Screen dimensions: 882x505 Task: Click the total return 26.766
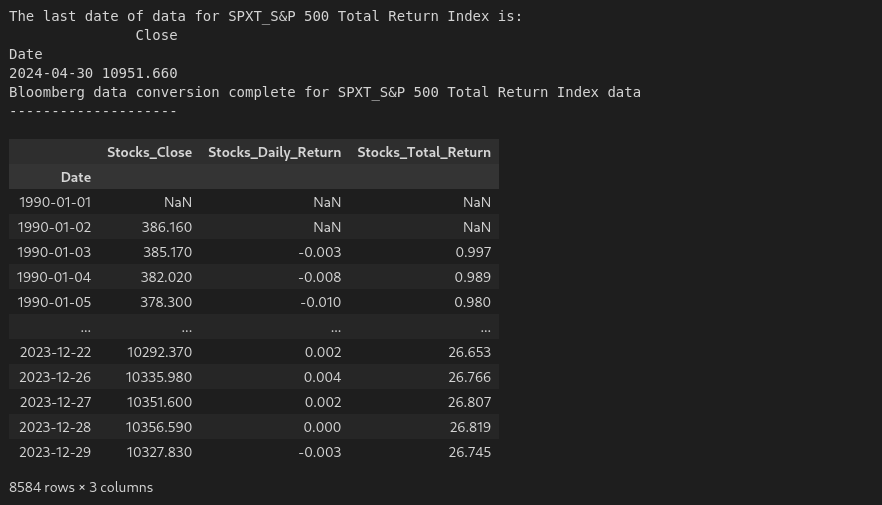coord(470,377)
